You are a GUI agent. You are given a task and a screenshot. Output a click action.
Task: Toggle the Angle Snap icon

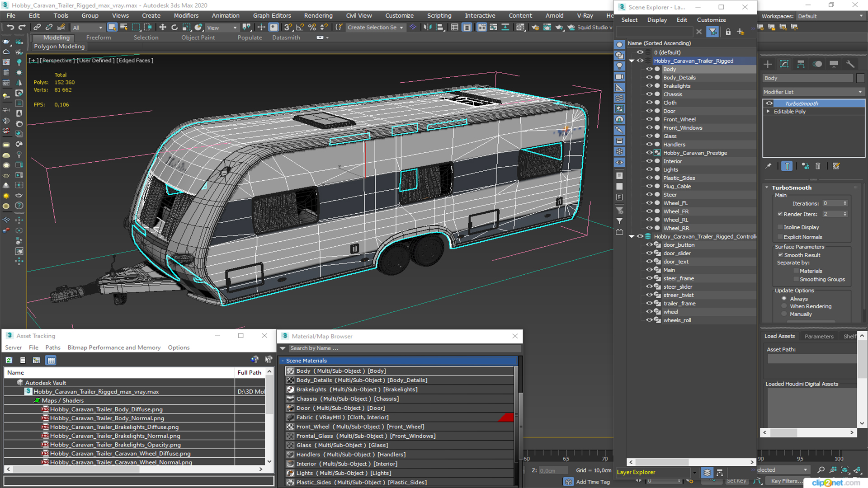300,28
